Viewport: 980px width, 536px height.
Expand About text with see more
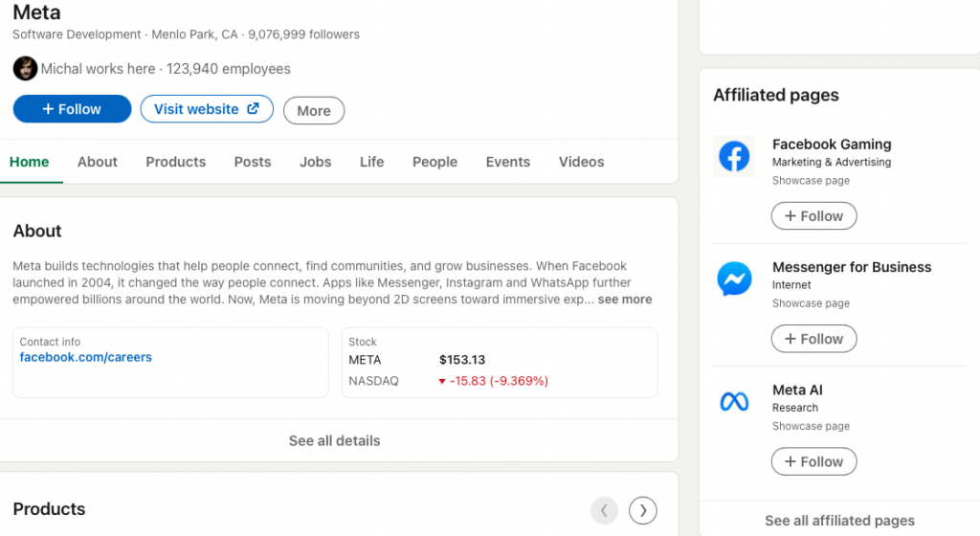(625, 300)
